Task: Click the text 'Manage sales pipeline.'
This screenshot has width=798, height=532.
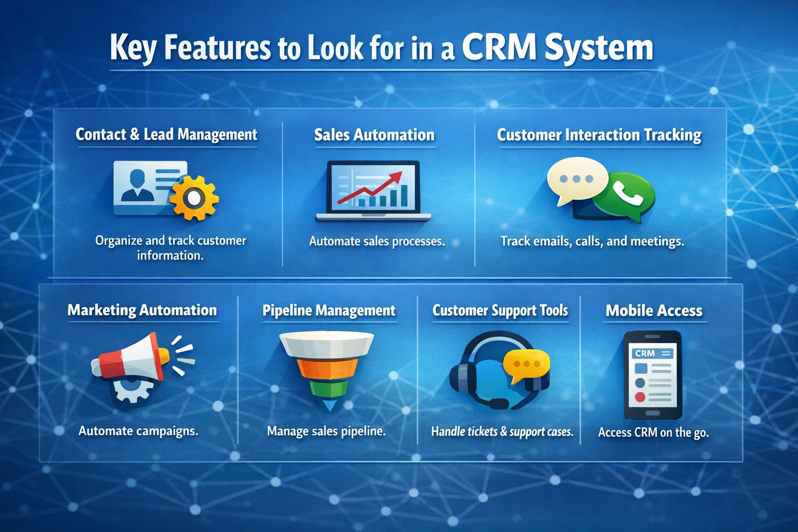Action: 326,431
